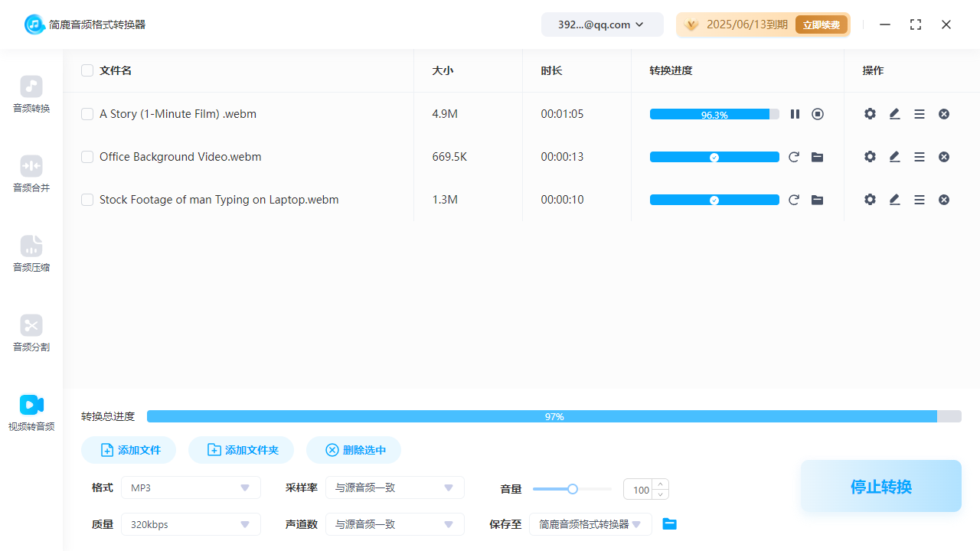Check the box for A Story (1-Minute Film)

pos(87,114)
